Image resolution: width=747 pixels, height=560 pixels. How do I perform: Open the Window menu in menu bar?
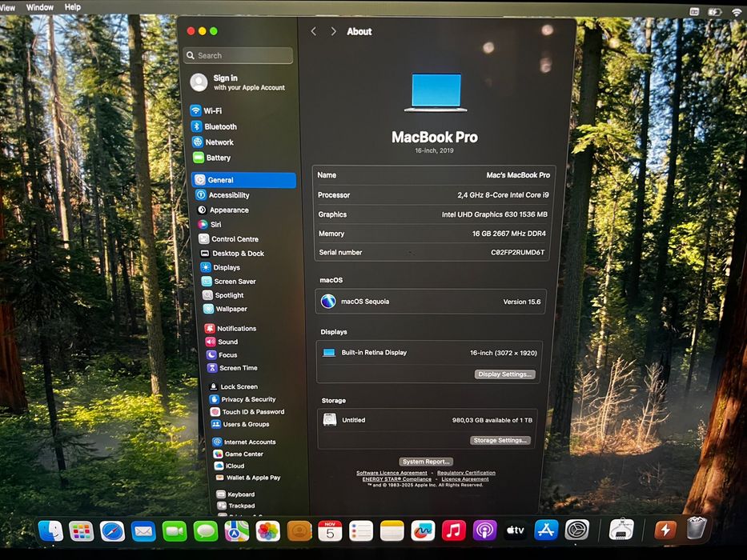[39, 7]
